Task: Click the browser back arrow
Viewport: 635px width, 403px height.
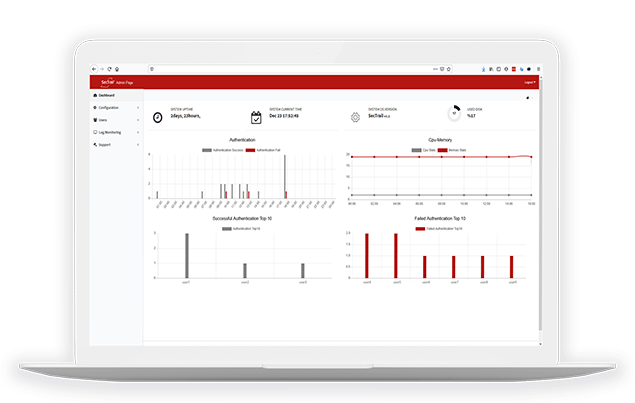Action: pyautogui.click(x=95, y=69)
